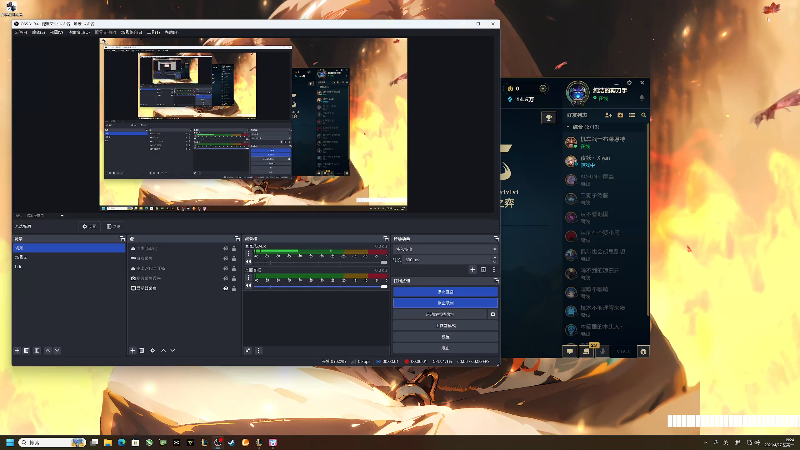Click search magnifier in League friends list
This screenshot has height=450, width=800.
point(643,115)
